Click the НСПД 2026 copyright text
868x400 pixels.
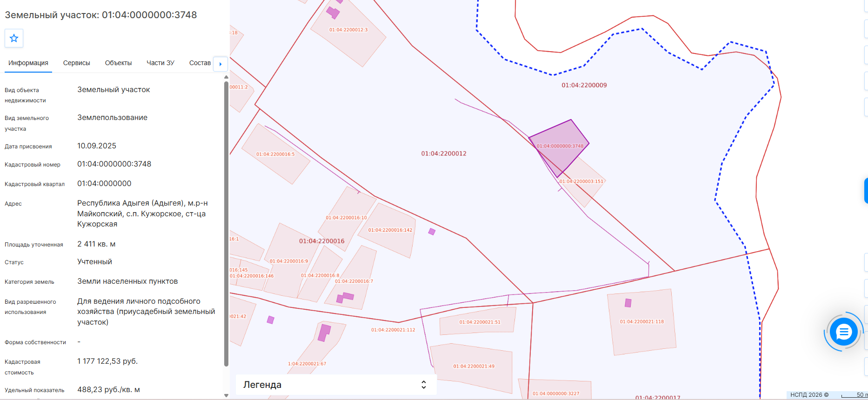pyautogui.click(x=809, y=395)
